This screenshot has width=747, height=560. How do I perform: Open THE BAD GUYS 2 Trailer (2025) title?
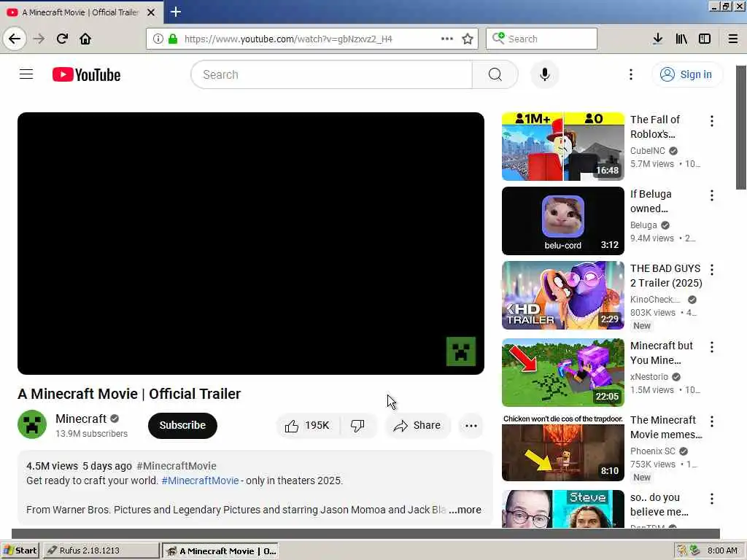pyautogui.click(x=666, y=276)
